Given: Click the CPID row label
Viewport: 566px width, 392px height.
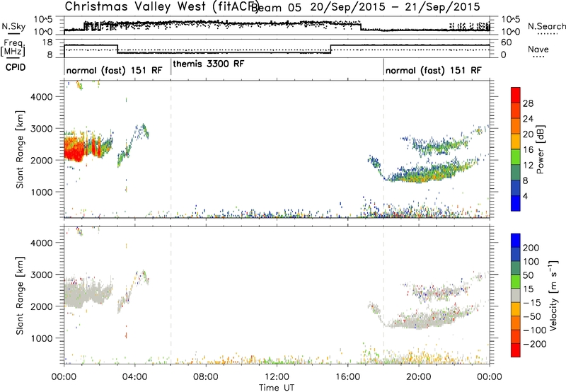Looking at the screenshot, I should pos(16,67).
